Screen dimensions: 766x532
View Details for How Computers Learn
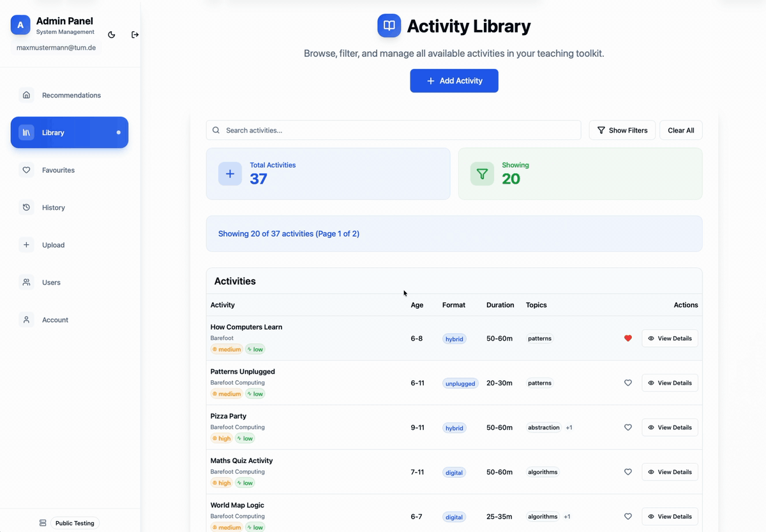pos(669,339)
